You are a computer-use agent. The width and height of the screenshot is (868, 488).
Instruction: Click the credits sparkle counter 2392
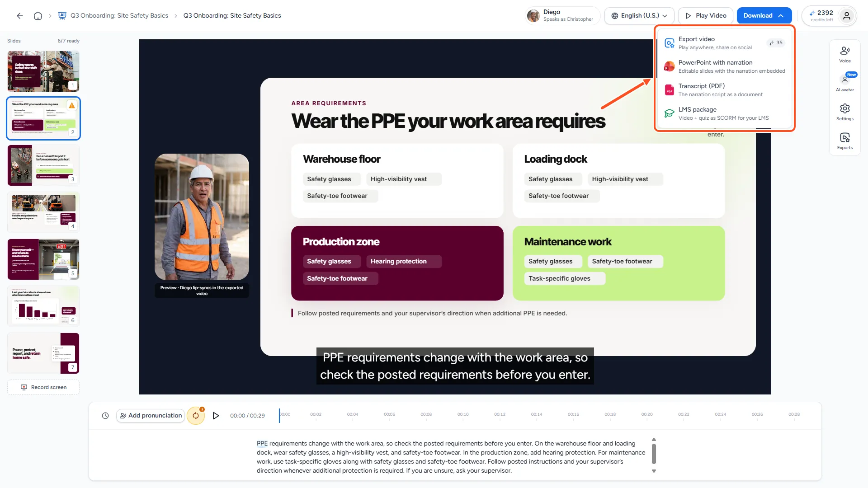click(821, 16)
